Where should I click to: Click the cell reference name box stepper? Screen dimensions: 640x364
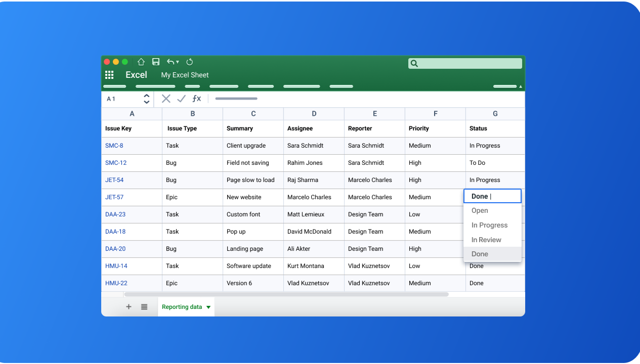(x=147, y=99)
